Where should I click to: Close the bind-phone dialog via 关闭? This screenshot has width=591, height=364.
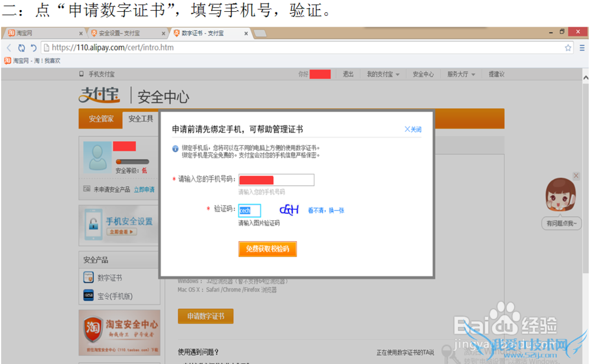point(413,129)
